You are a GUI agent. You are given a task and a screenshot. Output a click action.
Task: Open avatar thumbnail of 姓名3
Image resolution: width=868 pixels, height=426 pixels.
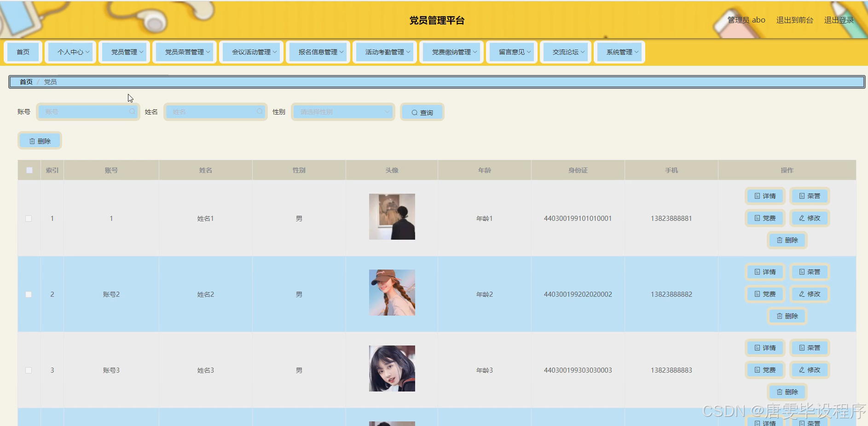click(x=392, y=368)
